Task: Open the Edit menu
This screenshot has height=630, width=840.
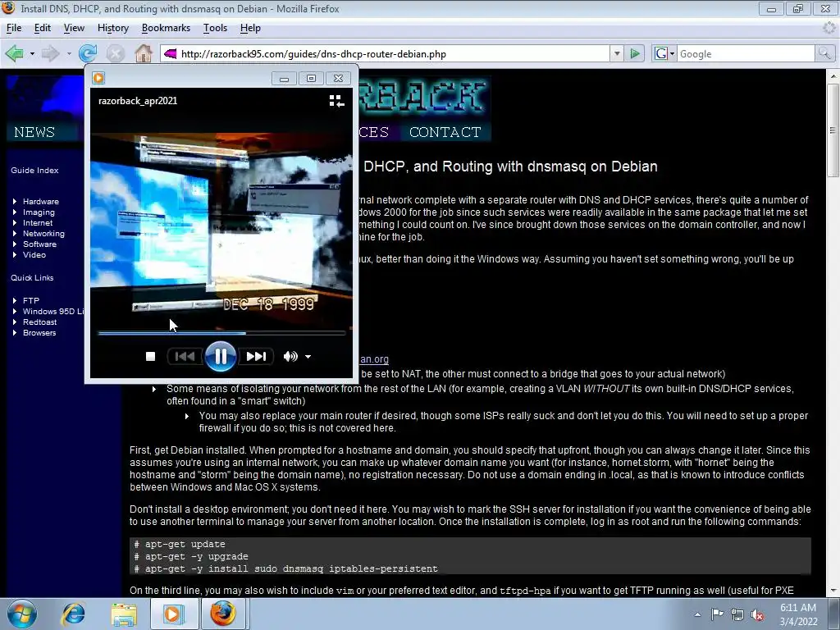Action: (x=43, y=28)
